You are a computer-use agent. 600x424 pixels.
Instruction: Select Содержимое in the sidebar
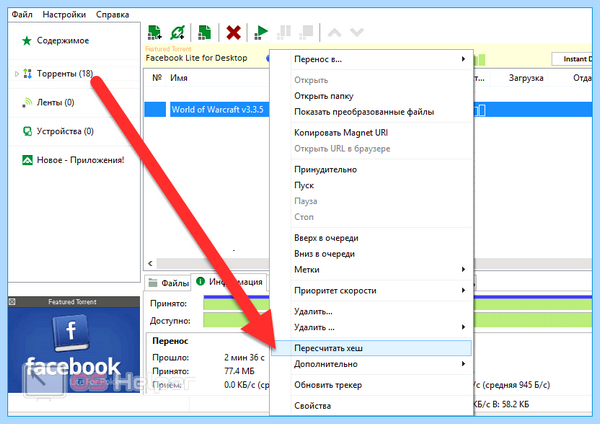[x=63, y=41]
